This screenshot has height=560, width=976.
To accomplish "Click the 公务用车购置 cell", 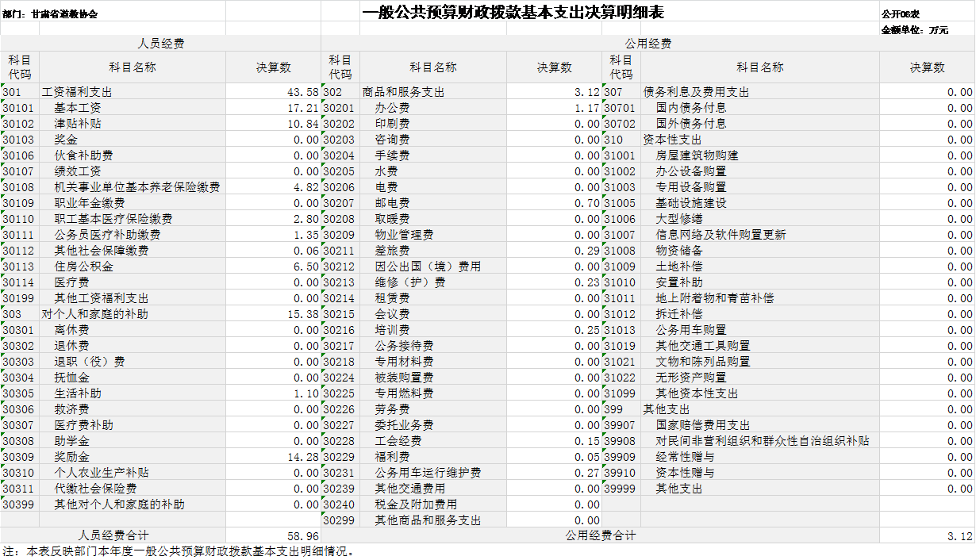I will click(x=759, y=330).
